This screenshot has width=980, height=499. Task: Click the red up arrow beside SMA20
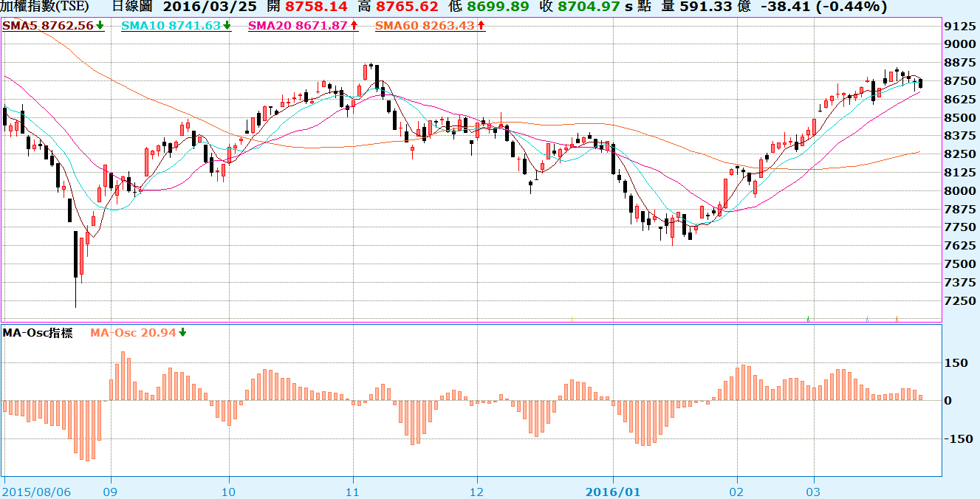(354, 26)
